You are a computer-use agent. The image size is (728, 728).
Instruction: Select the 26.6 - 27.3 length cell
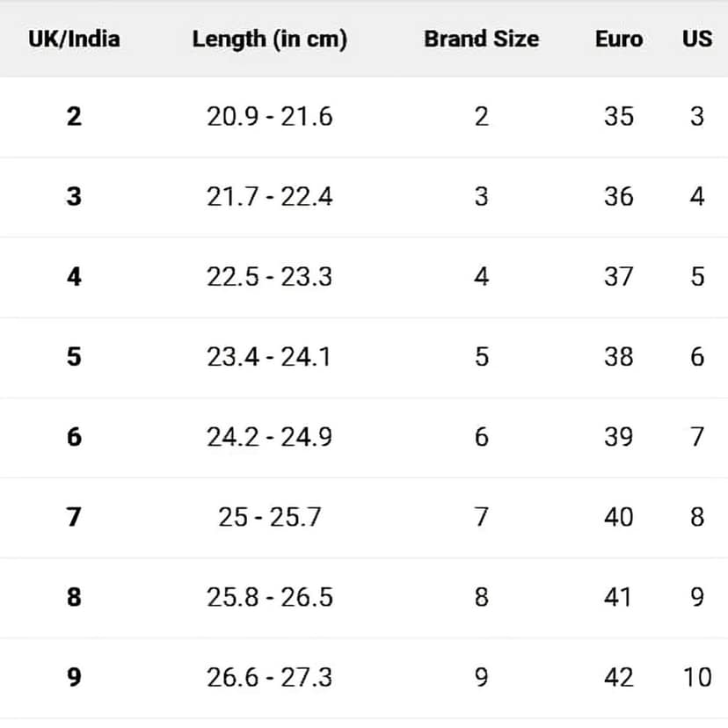pyautogui.click(x=270, y=677)
